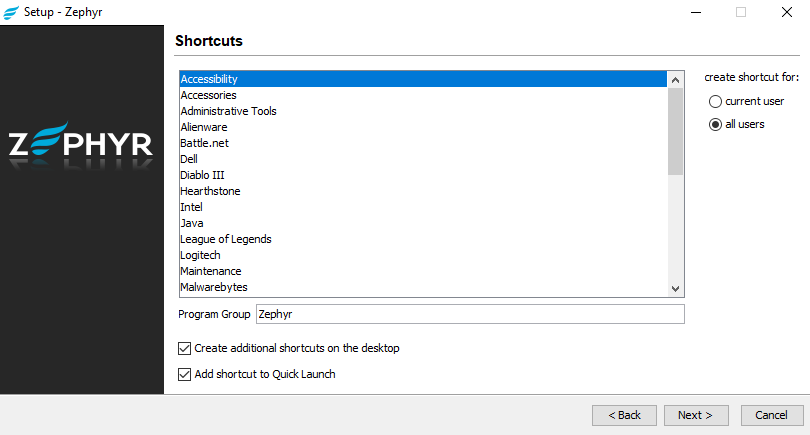Click the shortcuts list scrollbar thumb

[675, 130]
